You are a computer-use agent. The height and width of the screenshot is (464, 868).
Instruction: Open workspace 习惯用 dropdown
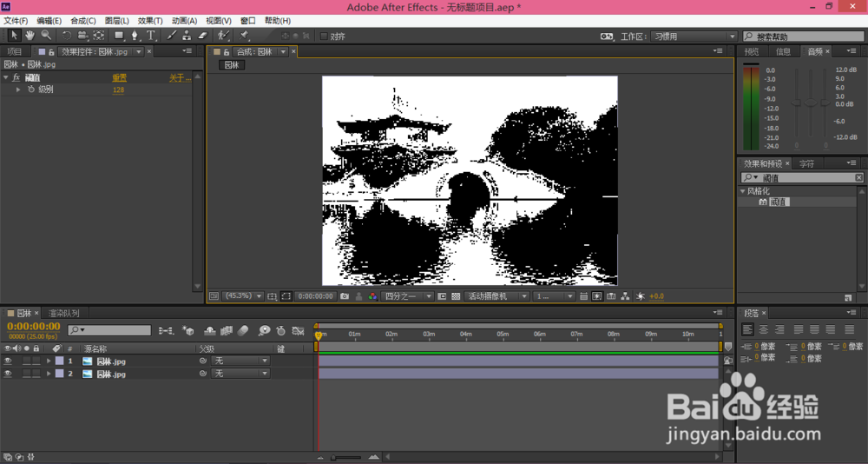tap(694, 36)
